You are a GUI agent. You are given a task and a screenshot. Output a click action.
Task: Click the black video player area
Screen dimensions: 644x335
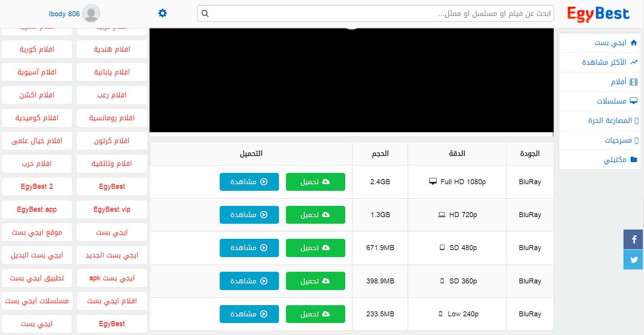(351, 80)
